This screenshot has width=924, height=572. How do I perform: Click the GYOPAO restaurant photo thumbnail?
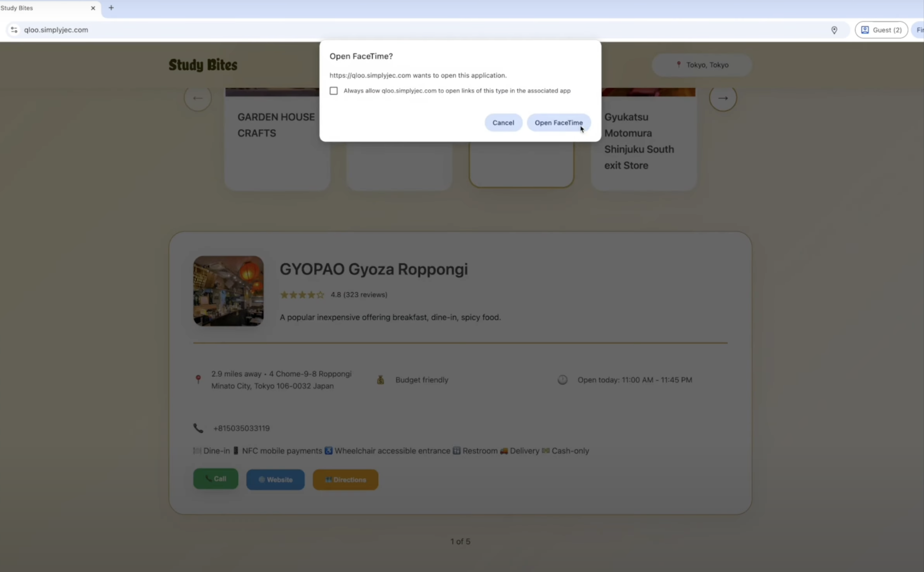pyautogui.click(x=228, y=291)
